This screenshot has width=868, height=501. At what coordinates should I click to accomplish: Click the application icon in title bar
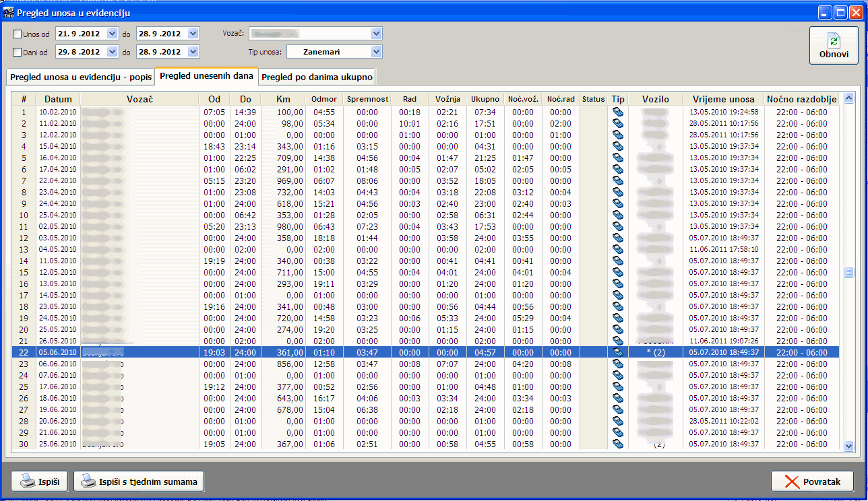(x=9, y=12)
